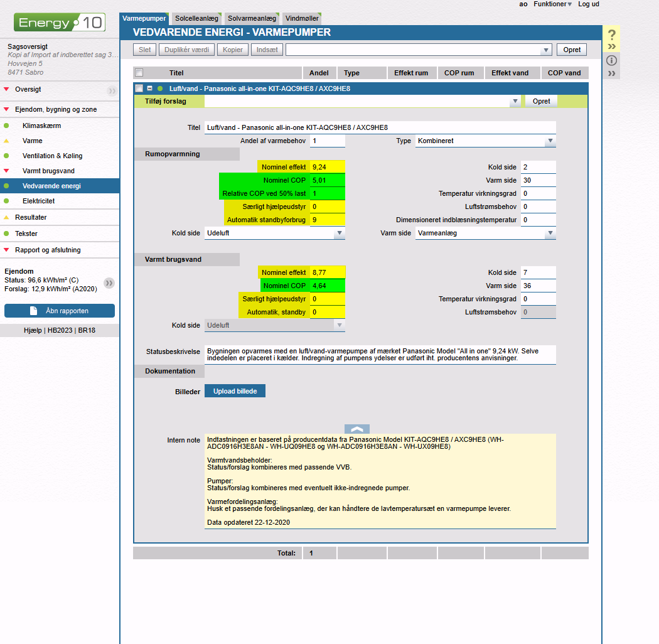659x644 pixels.
Task: Collapse the Luft/vand row with the minus box
Action: point(149,89)
